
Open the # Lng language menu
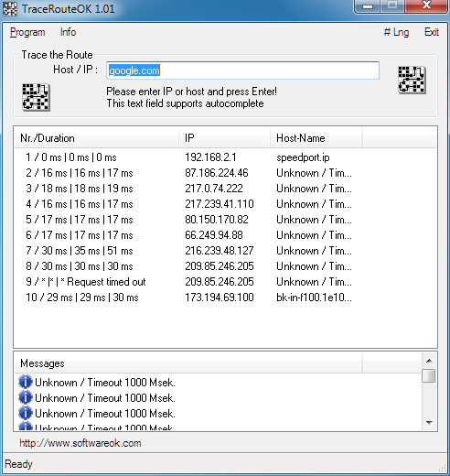[396, 32]
